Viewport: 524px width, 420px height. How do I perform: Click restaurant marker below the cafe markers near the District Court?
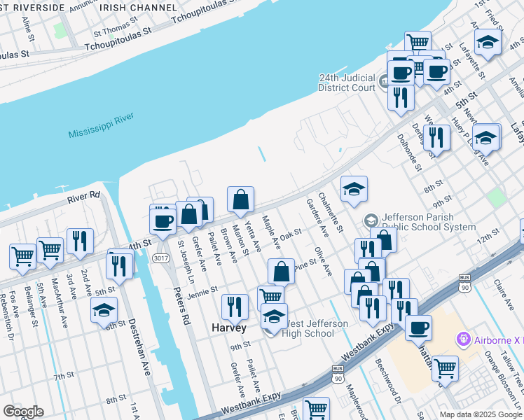click(x=401, y=100)
